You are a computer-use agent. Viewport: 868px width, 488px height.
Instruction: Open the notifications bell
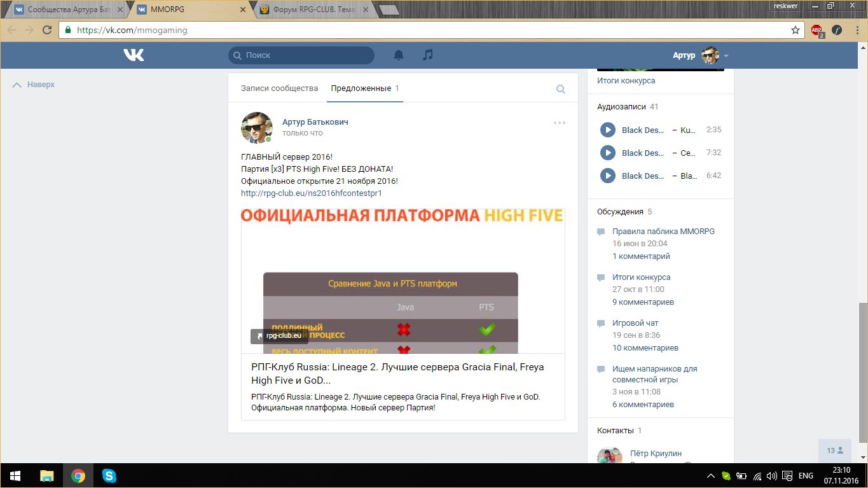point(399,55)
